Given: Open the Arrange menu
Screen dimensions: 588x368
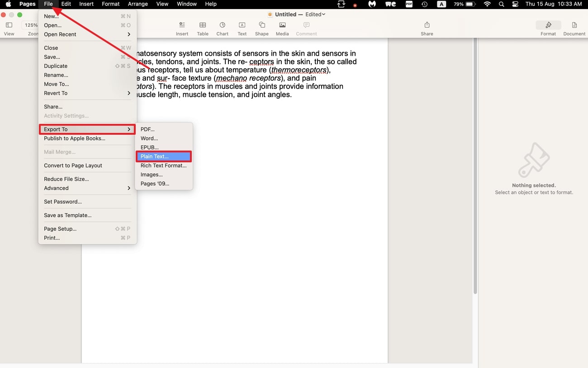Looking at the screenshot, I should (x=138, y=4).
